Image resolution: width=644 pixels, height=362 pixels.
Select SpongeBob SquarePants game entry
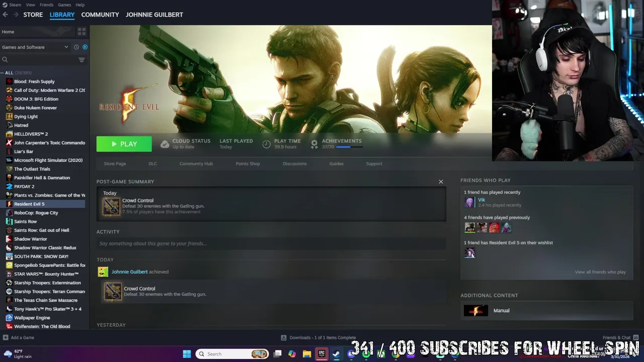point(49,265)
